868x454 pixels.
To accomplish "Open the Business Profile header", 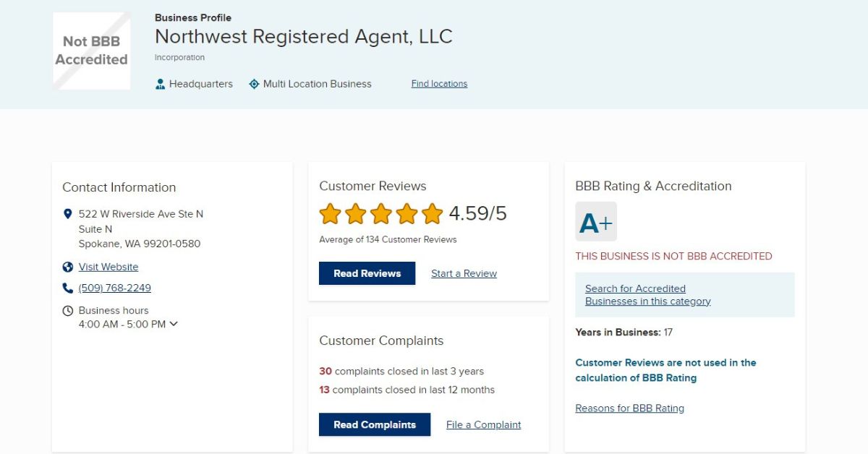I will point(192,17).
